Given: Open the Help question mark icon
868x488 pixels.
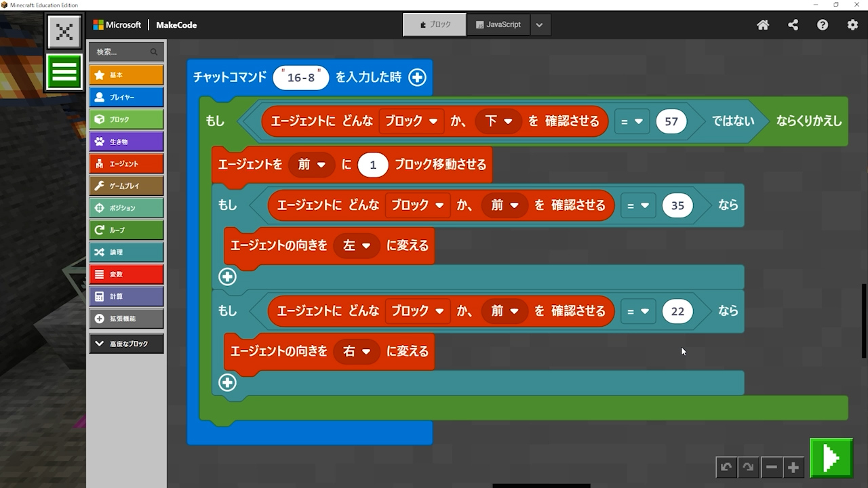Looking at the screenshot, I should coord(823,25).
